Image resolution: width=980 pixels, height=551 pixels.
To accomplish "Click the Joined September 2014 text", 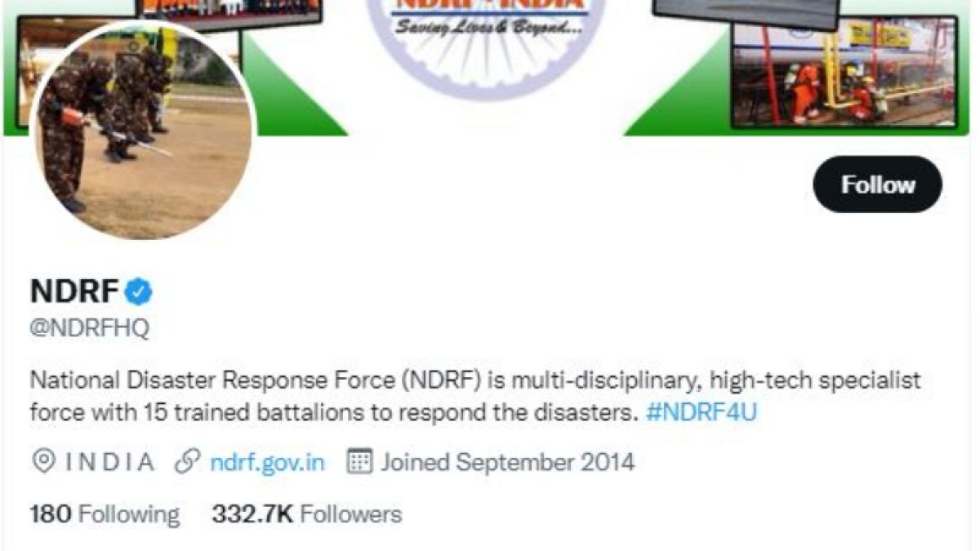I will (507, 463).
